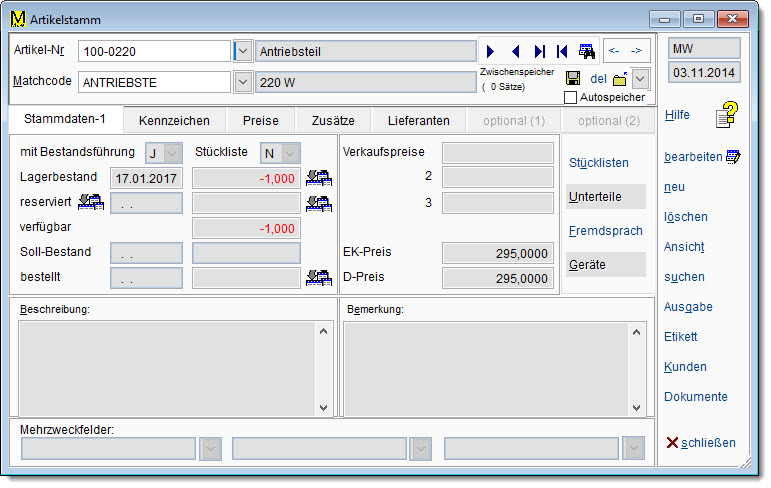Viewport: 771px width, 488px height.
Task: Click the folder icon beside del
Action: 620,79
